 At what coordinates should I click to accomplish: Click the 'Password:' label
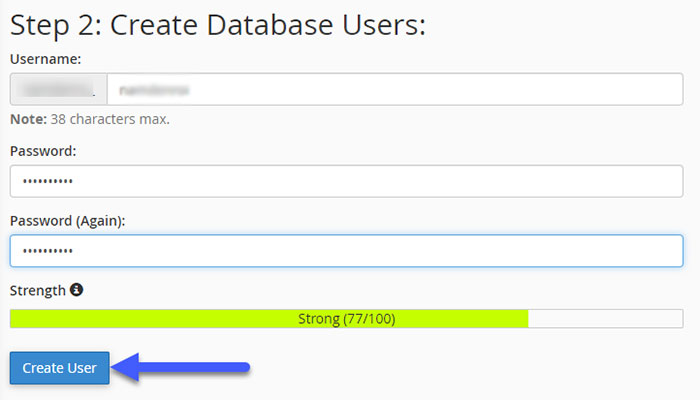tap(43, 151)
